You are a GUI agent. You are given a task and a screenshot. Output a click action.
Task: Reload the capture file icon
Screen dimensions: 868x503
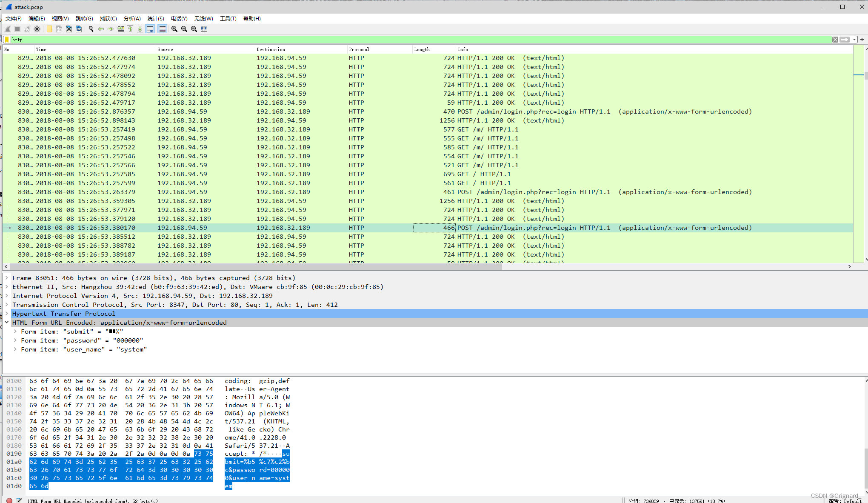point(79,29)
